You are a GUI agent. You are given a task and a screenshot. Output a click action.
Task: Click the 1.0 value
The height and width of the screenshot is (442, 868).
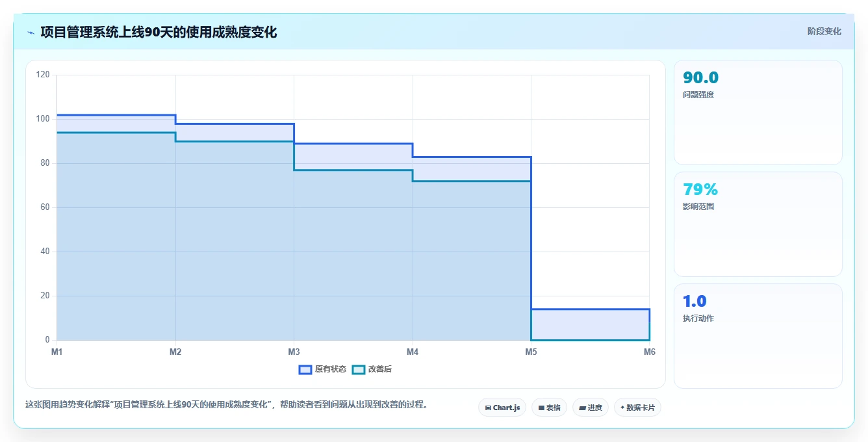[x=695, y=302]
